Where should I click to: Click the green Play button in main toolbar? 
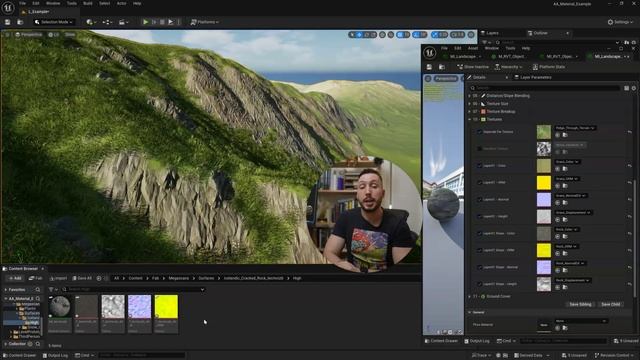pyautogui.click(x=145, y=22)
